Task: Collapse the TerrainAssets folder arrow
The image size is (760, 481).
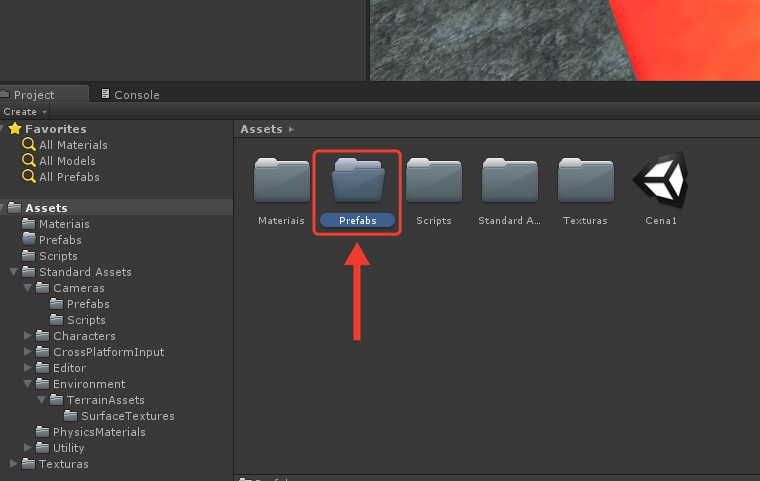Action: pyautogui.click(x=42, y=400)
